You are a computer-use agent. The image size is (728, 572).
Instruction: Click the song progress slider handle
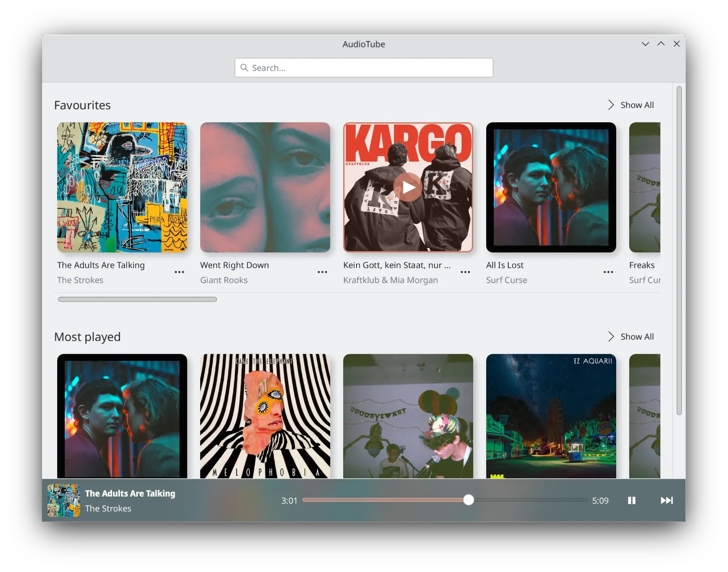(x=468, y=500)
